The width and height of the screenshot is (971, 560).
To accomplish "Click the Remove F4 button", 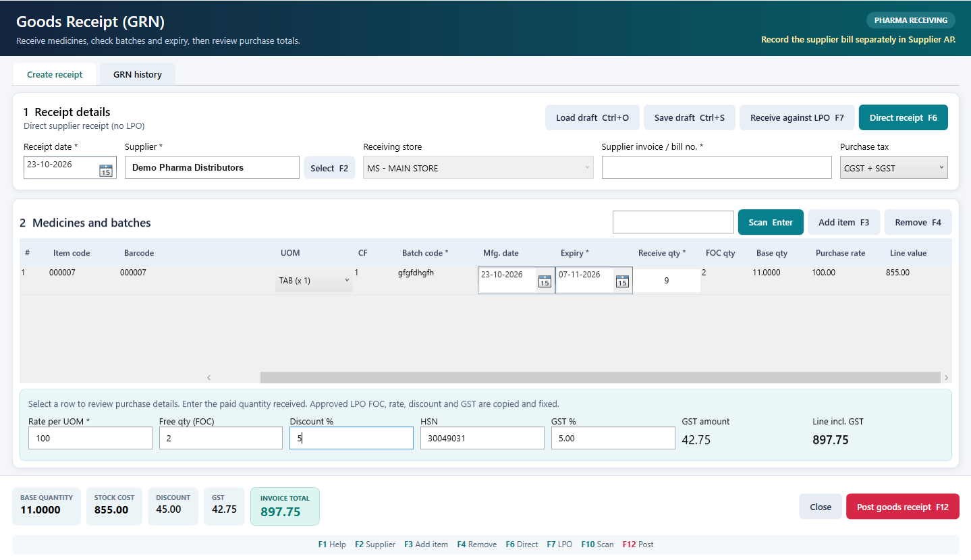I will pyautogui.click(x=918, y=222).
